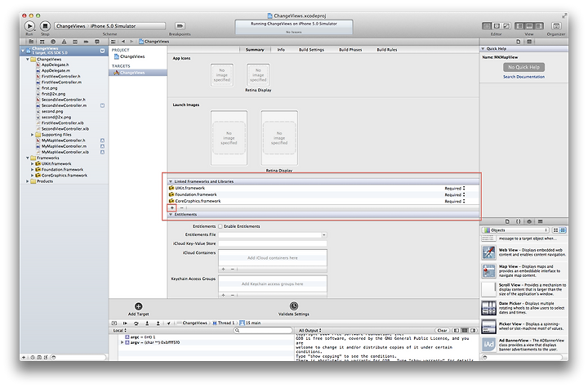Open the All Output popup
The height and width of the screenshot is (388, 588).
[x=310, y=330]
